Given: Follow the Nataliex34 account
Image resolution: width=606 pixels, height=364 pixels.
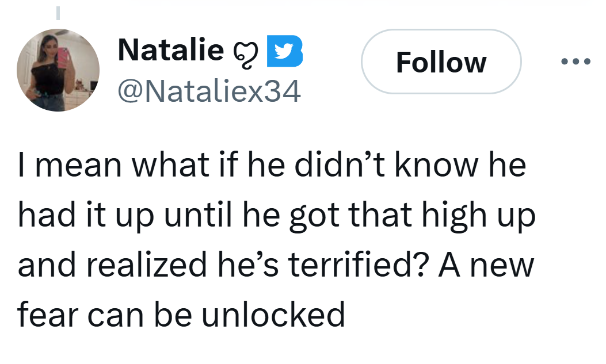Looking at the screenshot, I should [441, 62].
